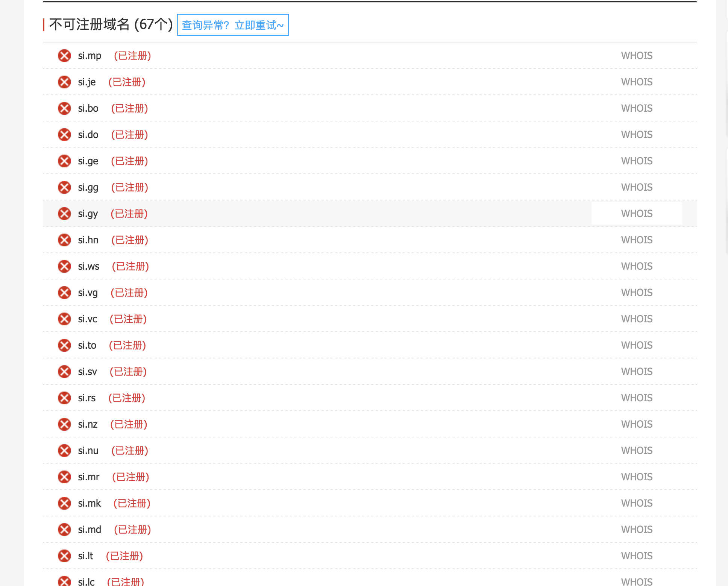Click the si.sv domain name text
The height and width of the screenshot is (586, 728).
point(88,372)
